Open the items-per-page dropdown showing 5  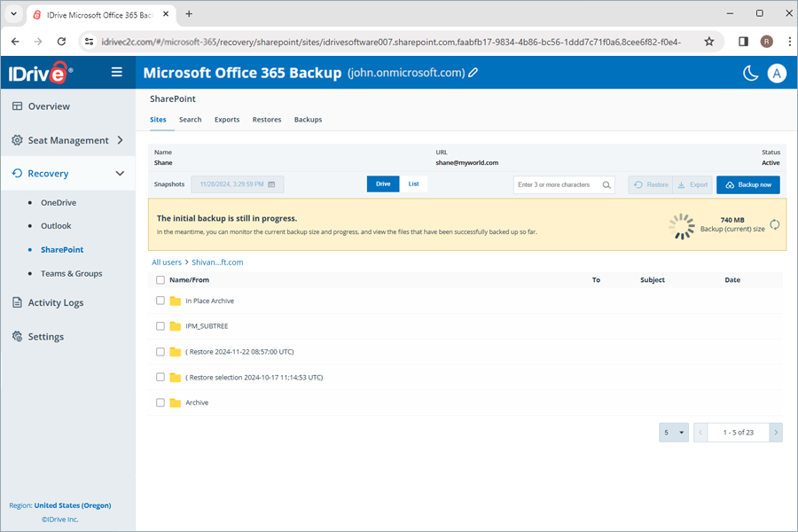[674, 432]
